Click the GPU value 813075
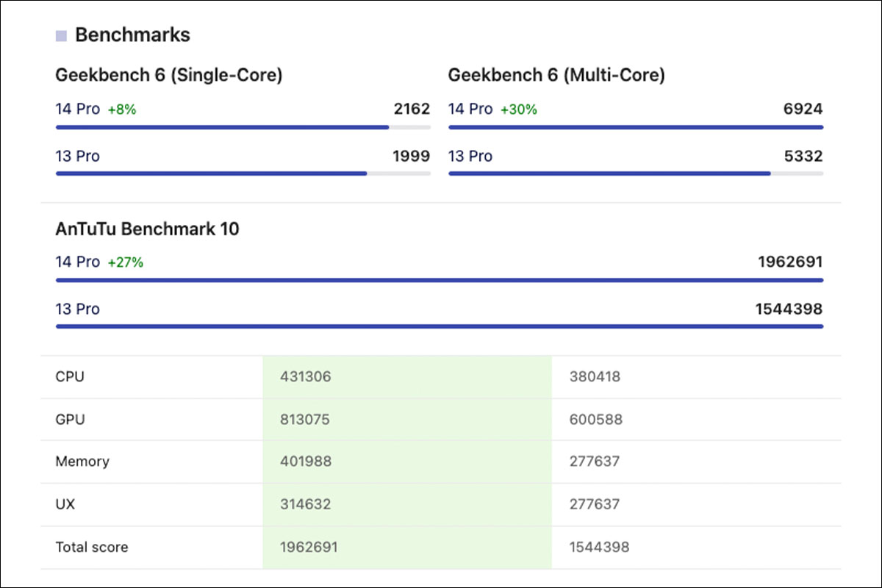882x588 pixels. pos(305,420)
